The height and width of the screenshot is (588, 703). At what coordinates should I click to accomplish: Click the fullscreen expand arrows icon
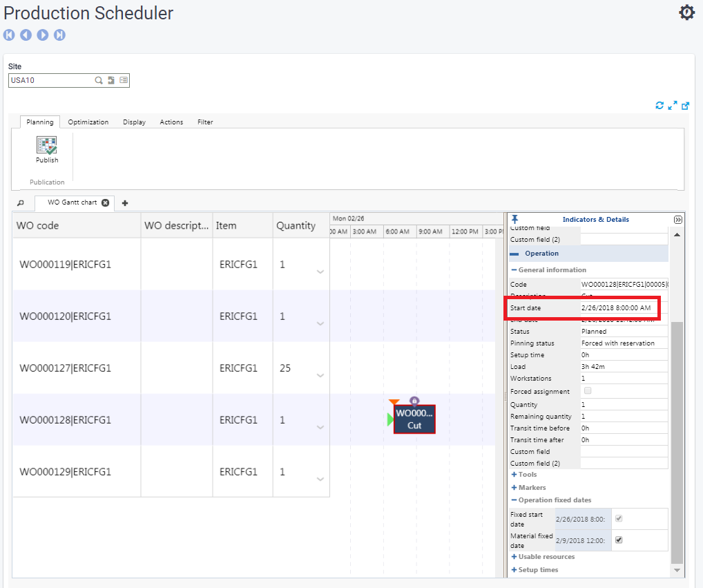coord(673,106)
